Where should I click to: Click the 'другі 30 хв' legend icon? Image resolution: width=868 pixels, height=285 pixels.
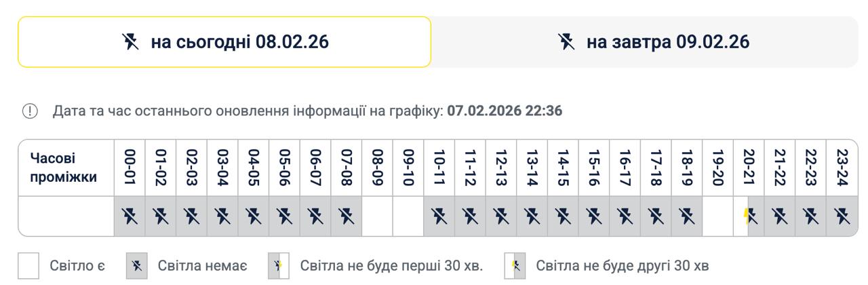pos(515,265)
